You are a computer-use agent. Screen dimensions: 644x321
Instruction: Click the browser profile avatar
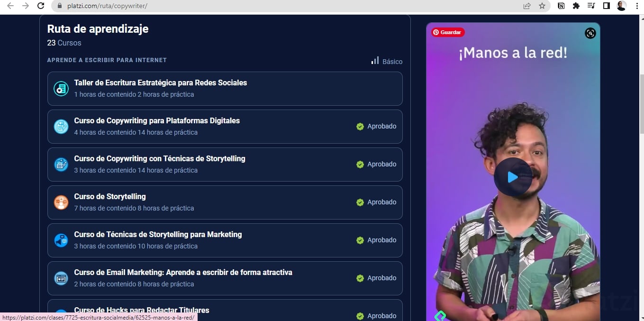[x=621, y=6]
